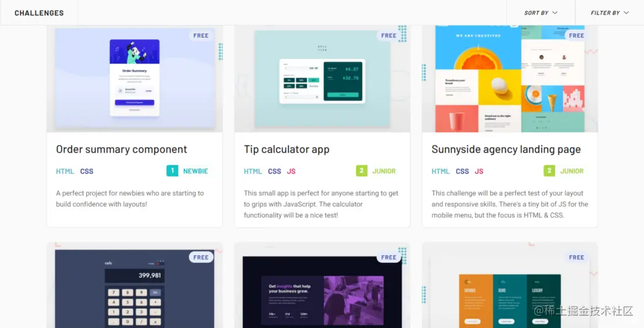Image resolution: width=644 pixels, height=328 pixels.
Task: Click the purple insights preview image
Action: click(323, 285)
